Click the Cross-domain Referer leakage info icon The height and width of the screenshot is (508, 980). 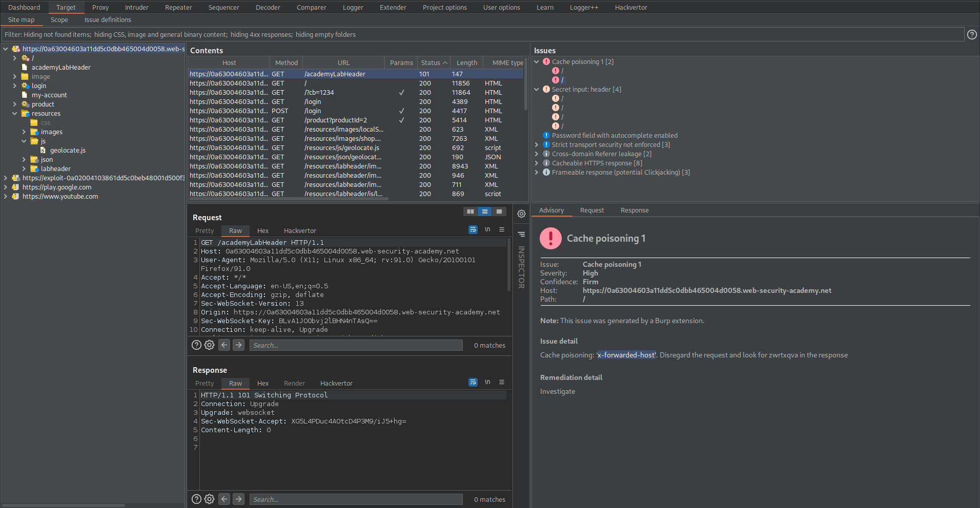546,154
